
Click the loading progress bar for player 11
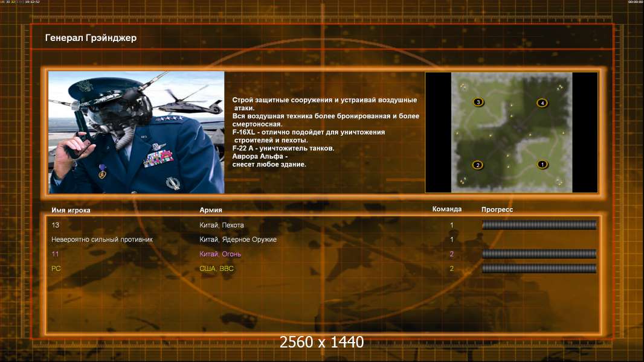(539, 254)
